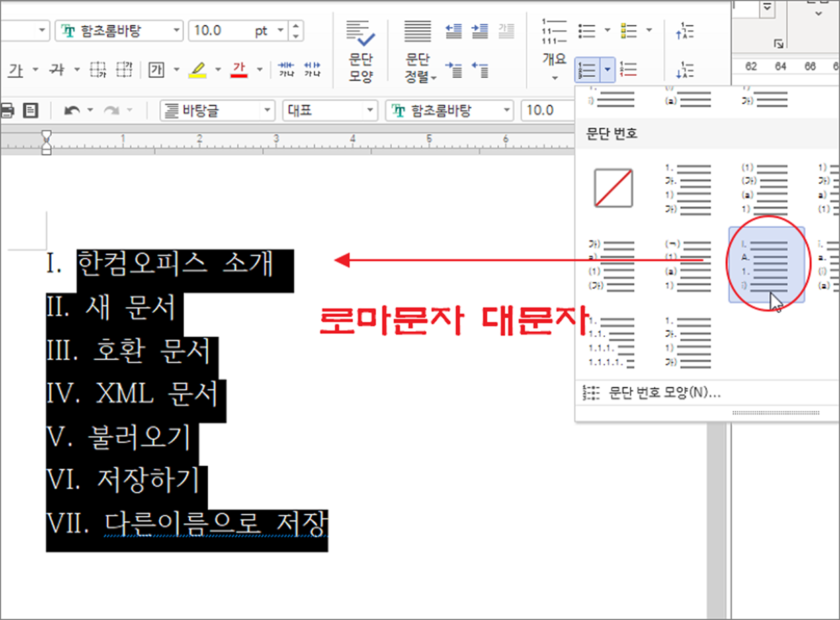Viewport: 840px width, 620px height.
Task: Click the strikethrough 가 icon
Action: [57, 69]
